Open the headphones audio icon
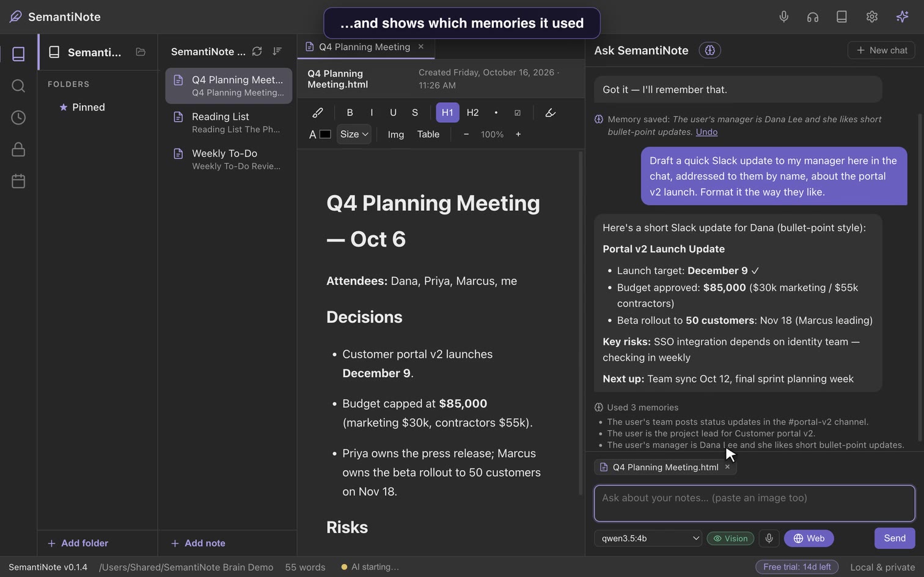Image resolution: width=924 pixels, height=577 pixels. point(812,17)
